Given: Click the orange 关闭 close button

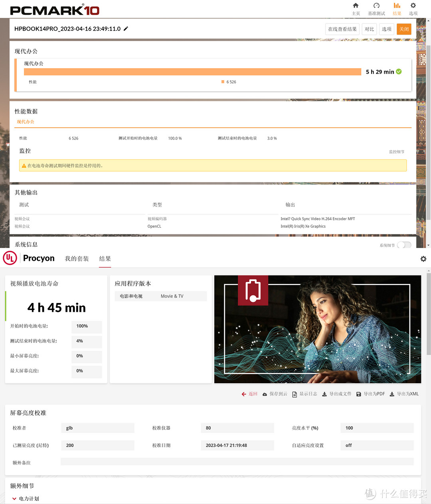Looking at the screenshot, I should point(404,29).
